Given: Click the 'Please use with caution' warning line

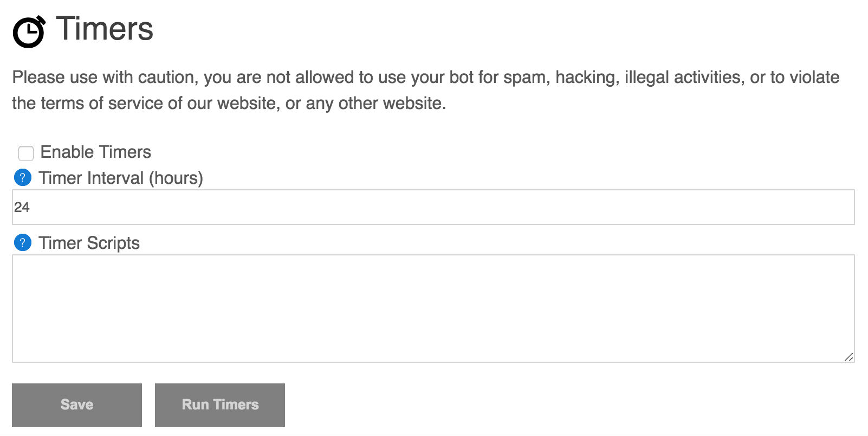Looking at the screenshot, I should pyautogui.click(x=426, y=77).
